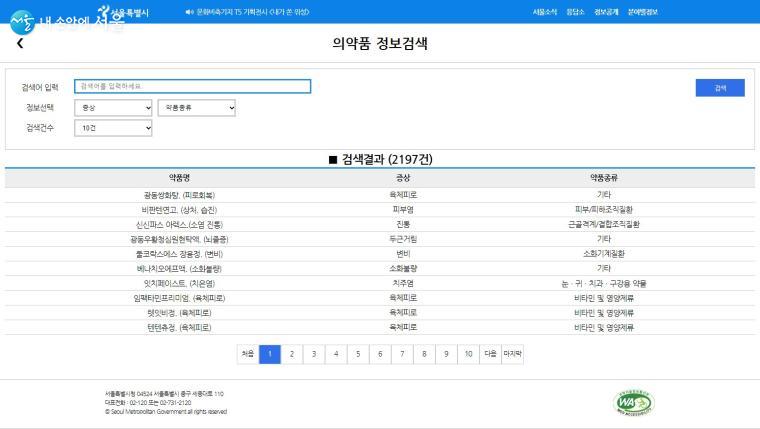Select the 베나치오에프액 (소화불량) row
Screen dimensions: 760x429
380,269
